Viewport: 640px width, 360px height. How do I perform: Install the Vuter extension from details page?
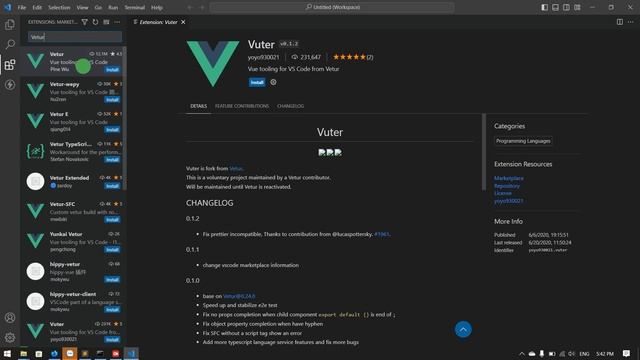point(257,82)
